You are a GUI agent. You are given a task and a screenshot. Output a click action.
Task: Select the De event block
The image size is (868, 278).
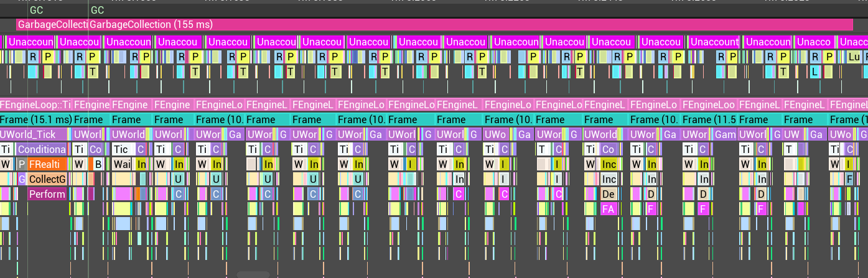(609, 194)
